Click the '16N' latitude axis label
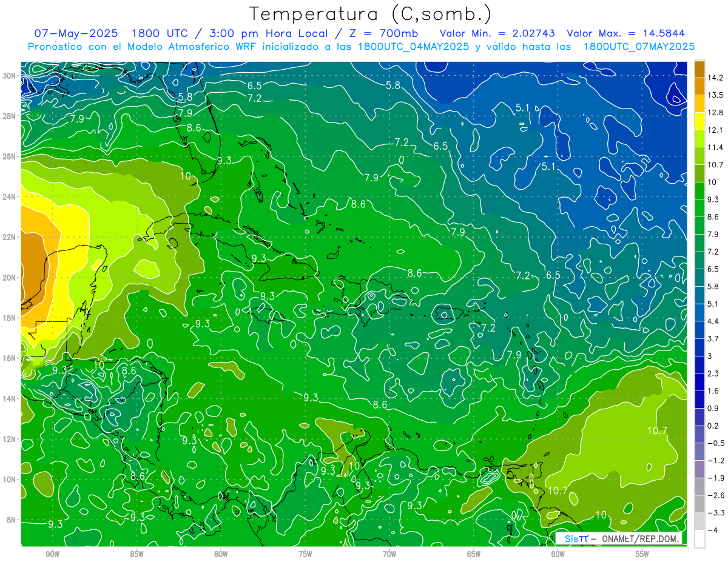Image resolution: width=728 pixels, height=562 pixels. point(10,358)
